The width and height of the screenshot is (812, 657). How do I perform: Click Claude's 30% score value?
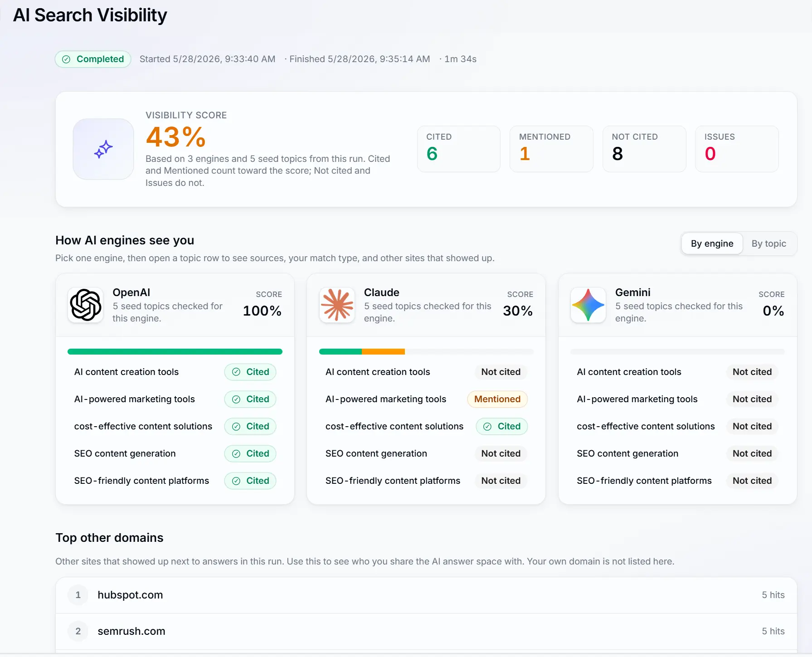click(518, 311)
